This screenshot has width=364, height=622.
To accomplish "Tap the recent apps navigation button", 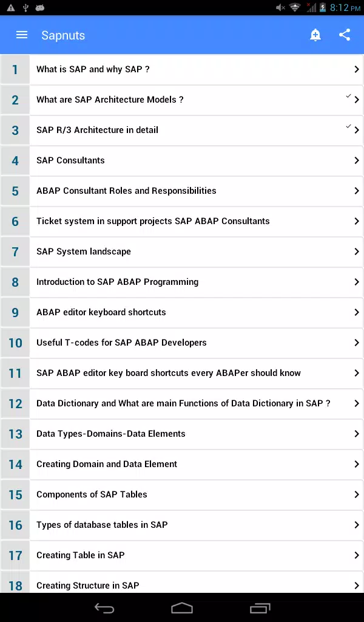I will (x=260, y=607).
